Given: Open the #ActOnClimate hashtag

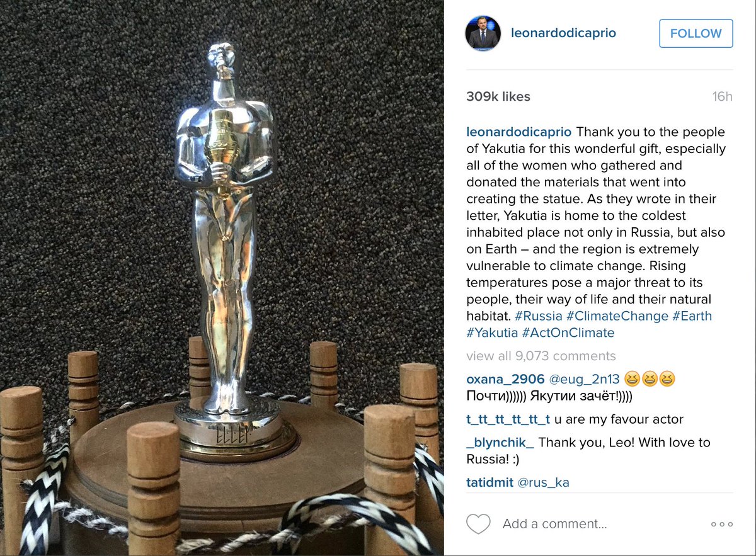Looking at the screenshot, I should coord(568,332).
